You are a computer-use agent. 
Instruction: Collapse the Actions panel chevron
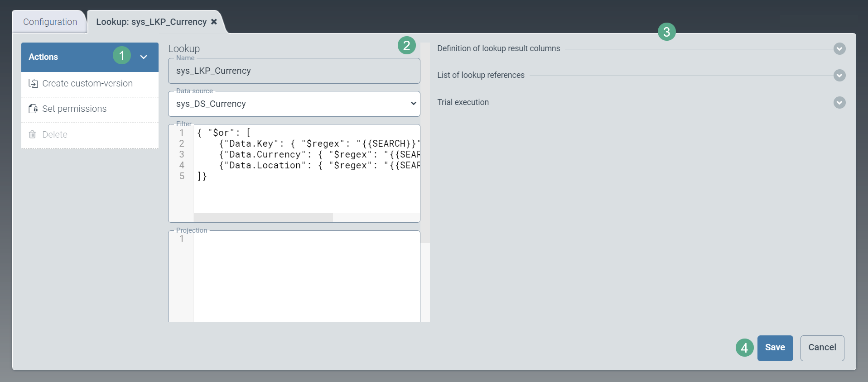[x=144, y=57]
